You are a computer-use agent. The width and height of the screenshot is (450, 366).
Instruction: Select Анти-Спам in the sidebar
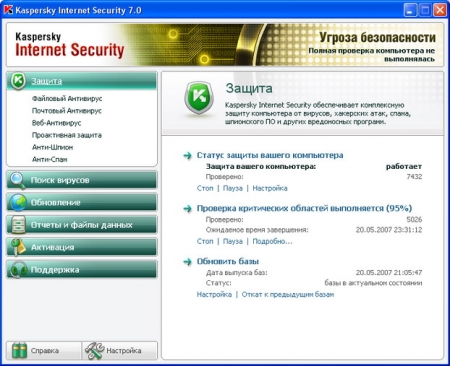tap(49, 159)
